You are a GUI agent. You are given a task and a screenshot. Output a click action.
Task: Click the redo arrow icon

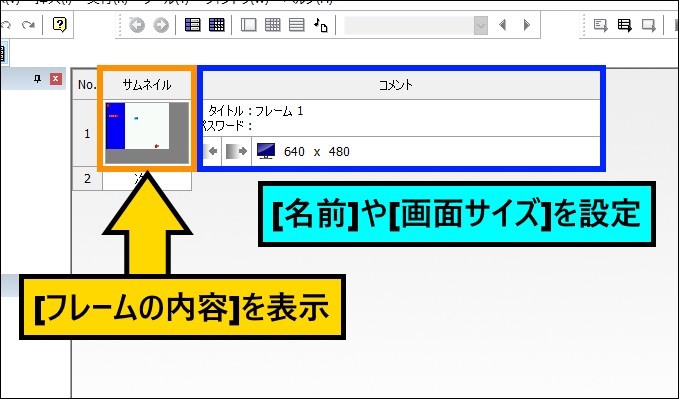pos(29,25)
